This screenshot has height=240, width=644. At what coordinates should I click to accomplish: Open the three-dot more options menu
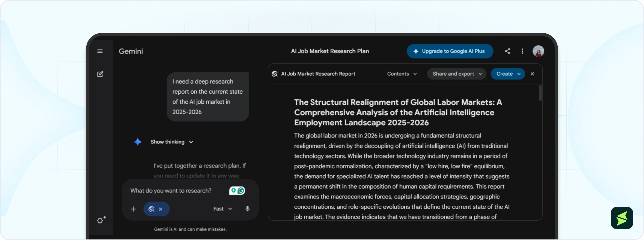coord(522,51)
